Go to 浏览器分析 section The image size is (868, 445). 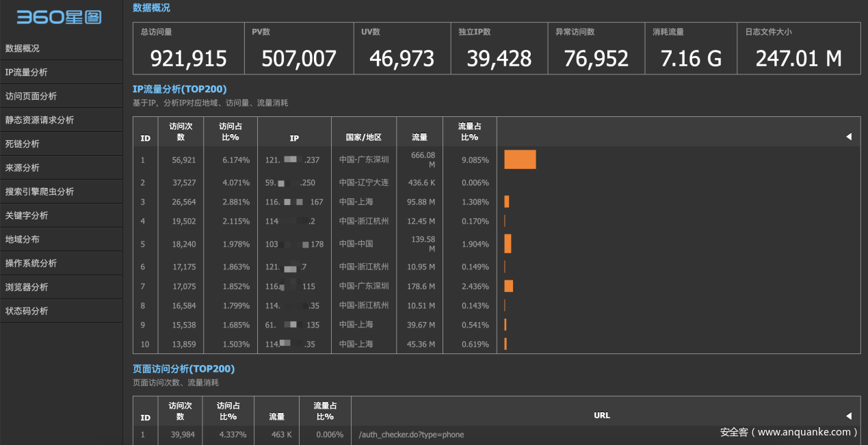(27, 288)
